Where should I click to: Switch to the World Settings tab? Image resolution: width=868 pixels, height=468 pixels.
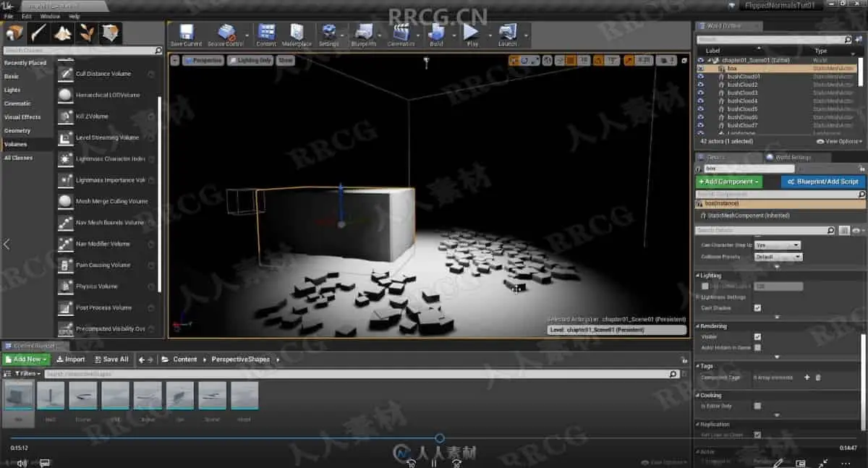tap(793, 157)
